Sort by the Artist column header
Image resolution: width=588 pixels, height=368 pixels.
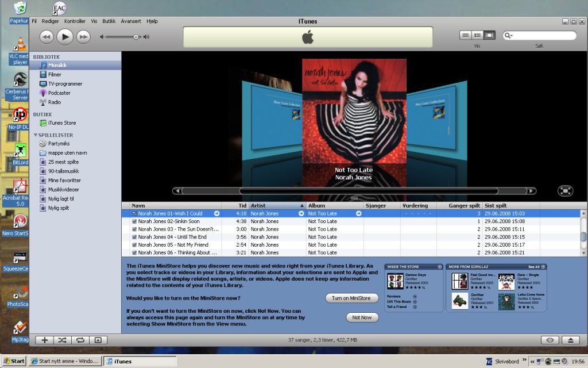(277, 205)
